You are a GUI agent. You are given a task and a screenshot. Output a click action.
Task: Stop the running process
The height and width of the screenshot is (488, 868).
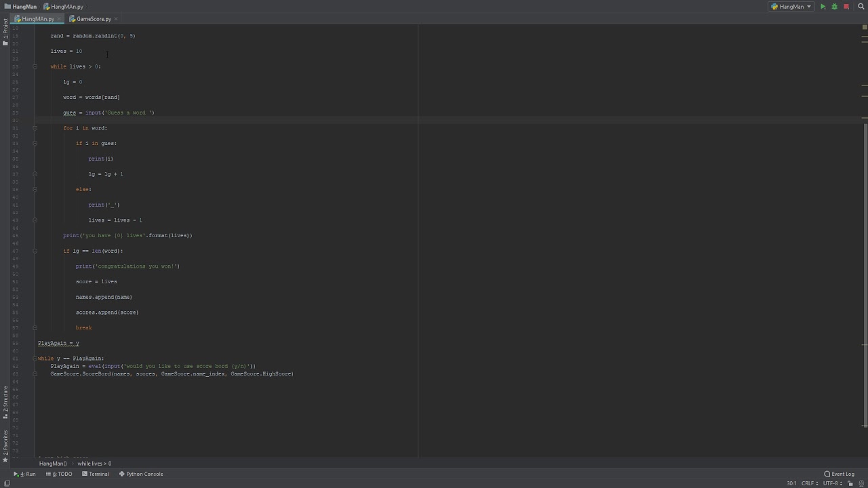coord(846,7)
